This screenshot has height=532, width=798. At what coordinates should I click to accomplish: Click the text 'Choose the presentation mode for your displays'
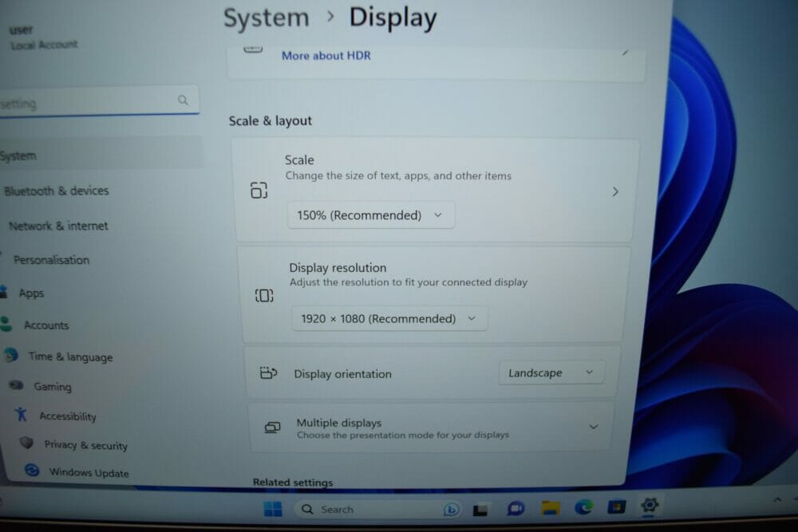click(402, 435)
